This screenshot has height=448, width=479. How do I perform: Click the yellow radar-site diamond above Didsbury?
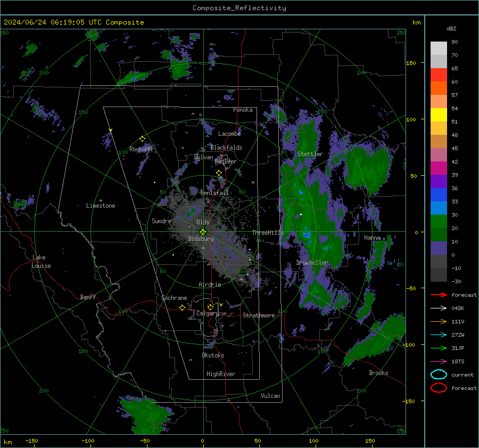[x=203, y=232]
